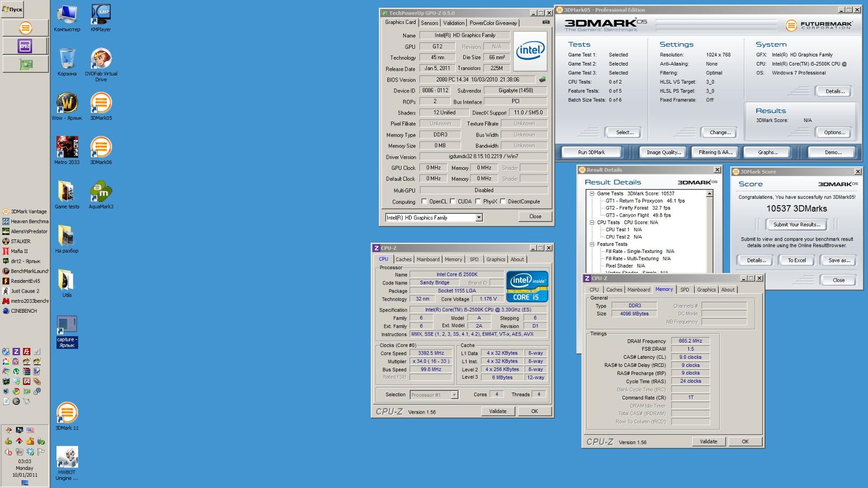Click Submit Your Results button
This screenshot has height=488, width=868.
[796, 224]
